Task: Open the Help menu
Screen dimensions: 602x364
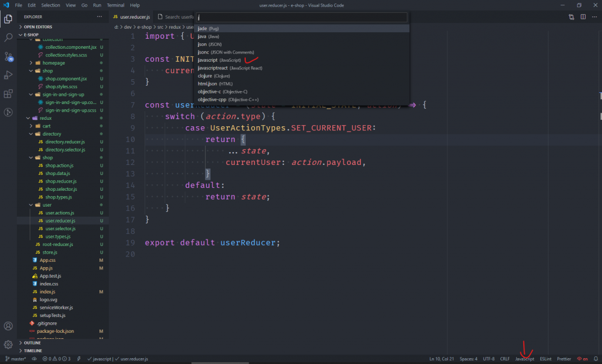Action: click(x=135, y=5)
